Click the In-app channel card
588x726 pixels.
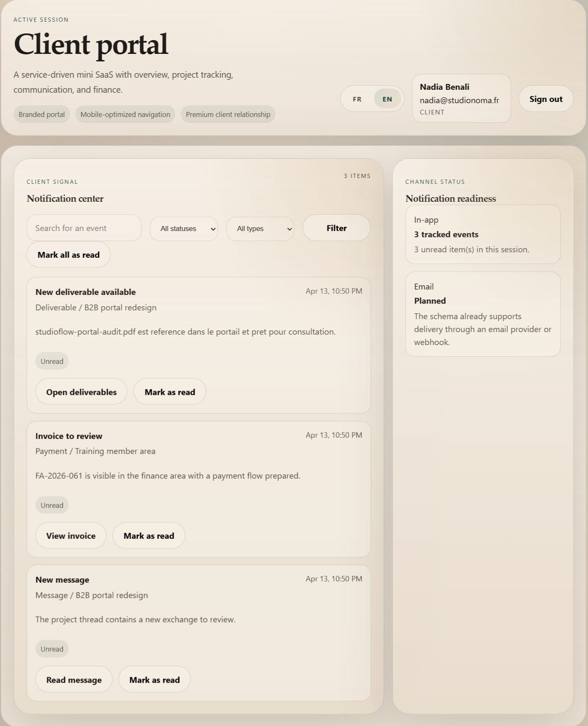[483, 234]
